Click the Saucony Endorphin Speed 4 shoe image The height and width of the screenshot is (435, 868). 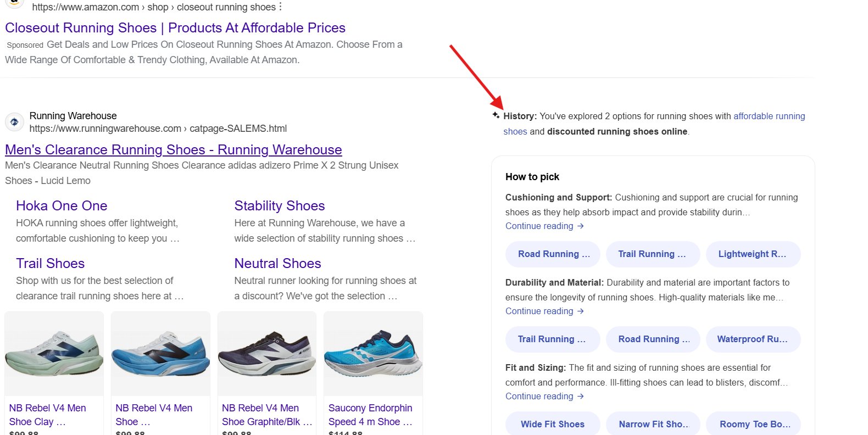click(373, 353)
